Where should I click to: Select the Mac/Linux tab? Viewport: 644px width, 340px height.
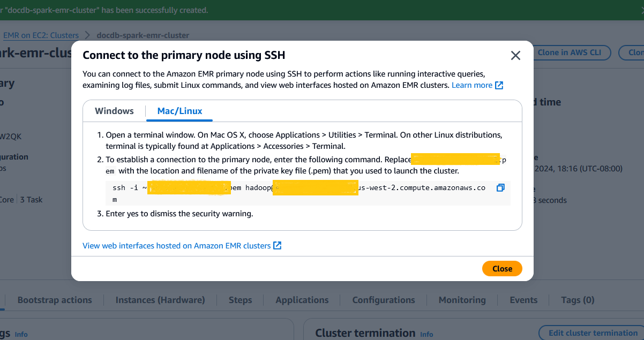tap(179, 111)
